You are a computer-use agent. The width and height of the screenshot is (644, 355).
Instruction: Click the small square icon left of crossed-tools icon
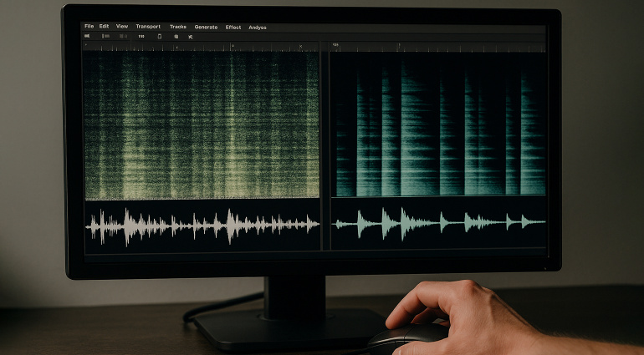point(176,36)
